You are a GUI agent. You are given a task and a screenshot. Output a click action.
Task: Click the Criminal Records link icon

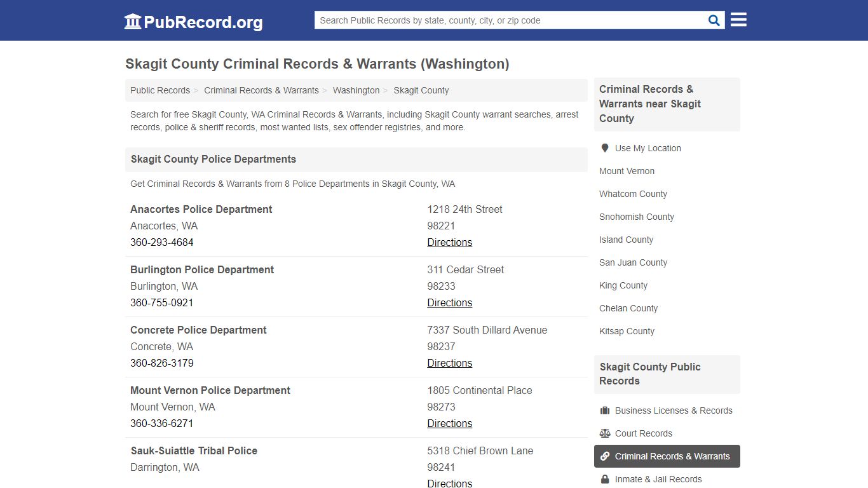tap(605, 456)
